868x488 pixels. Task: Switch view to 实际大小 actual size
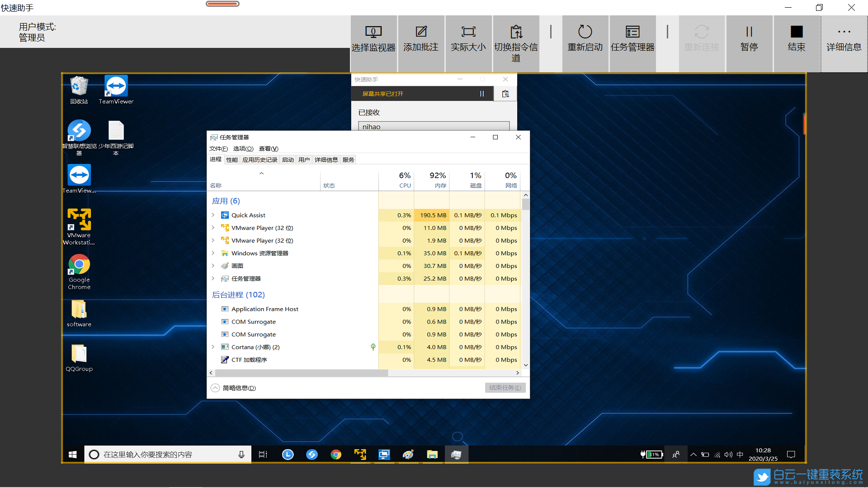point(468,43)
